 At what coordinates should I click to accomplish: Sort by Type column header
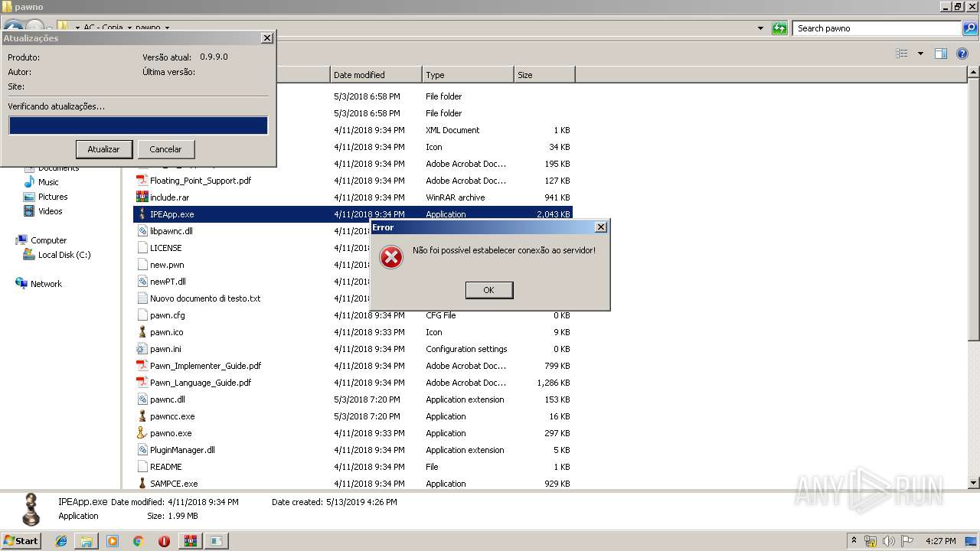(468, 75)
